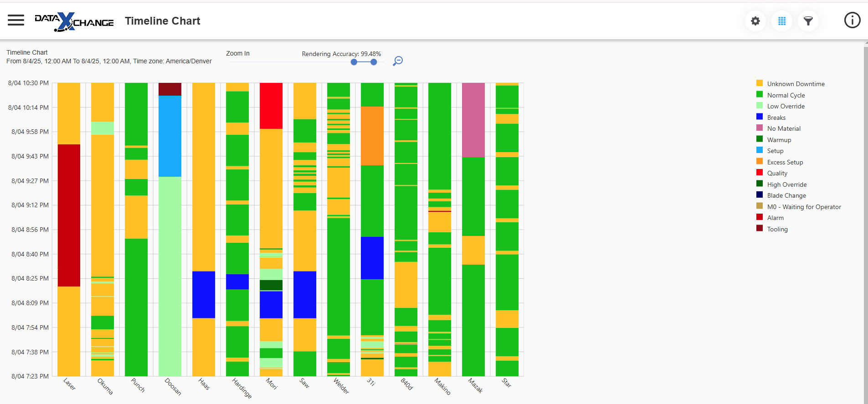Click the right zoom slider handle
868x404 pixels.
click(374, 62)
